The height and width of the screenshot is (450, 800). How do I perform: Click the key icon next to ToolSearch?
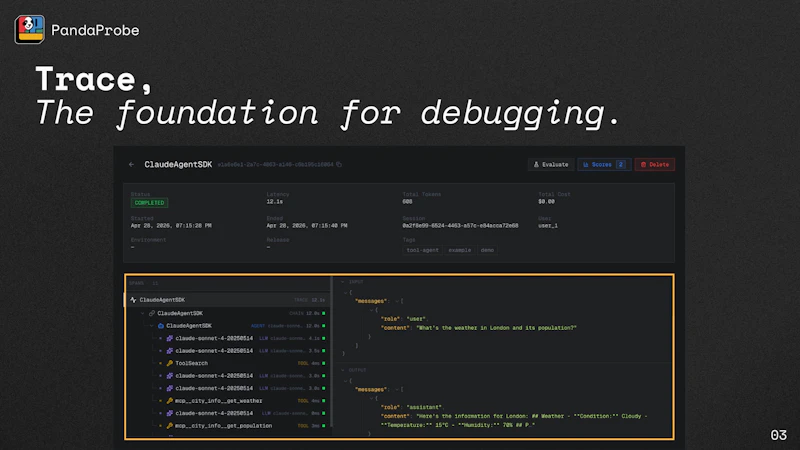[170, 363]
